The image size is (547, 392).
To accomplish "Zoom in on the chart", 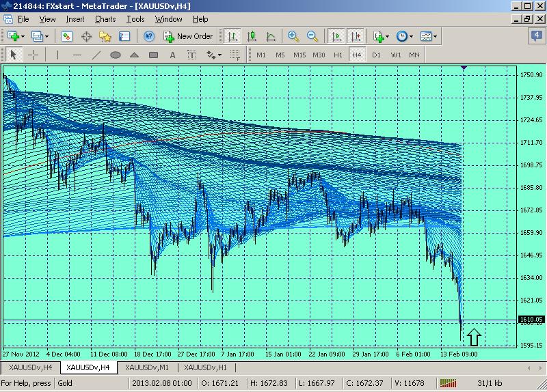I will (293, 36).
